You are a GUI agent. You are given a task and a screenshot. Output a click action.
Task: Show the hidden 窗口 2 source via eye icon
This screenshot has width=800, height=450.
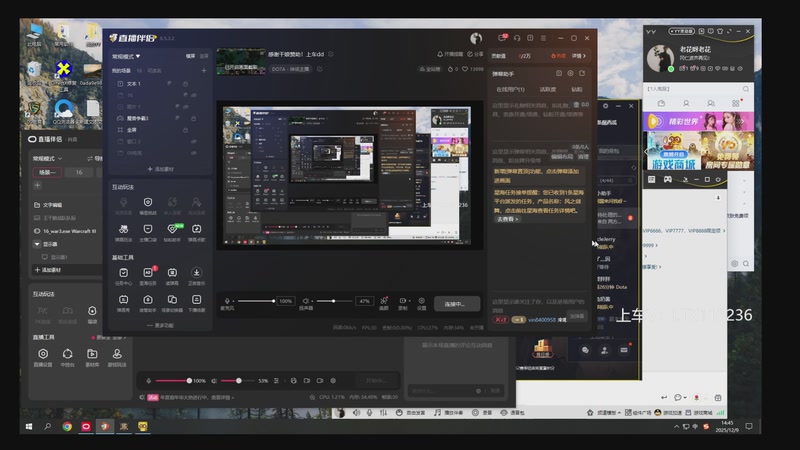(194, 141)
